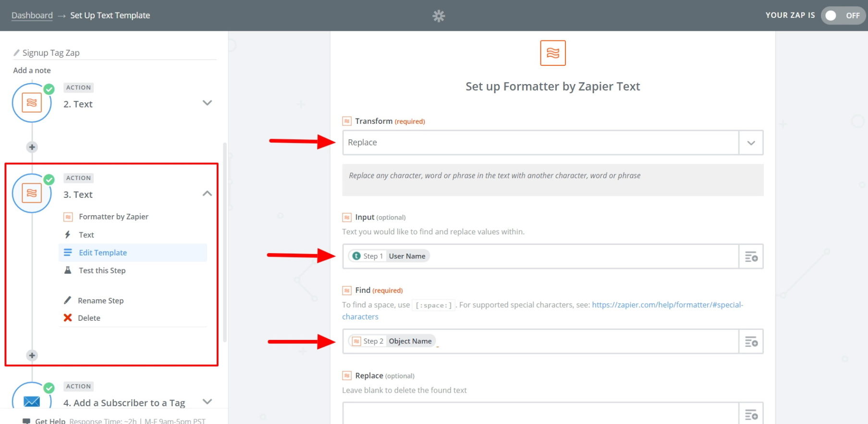Click the pencil icon beside Signup Tag Zap
The image size is (868, 424).
pyautogui.click(x=16, y=52)
